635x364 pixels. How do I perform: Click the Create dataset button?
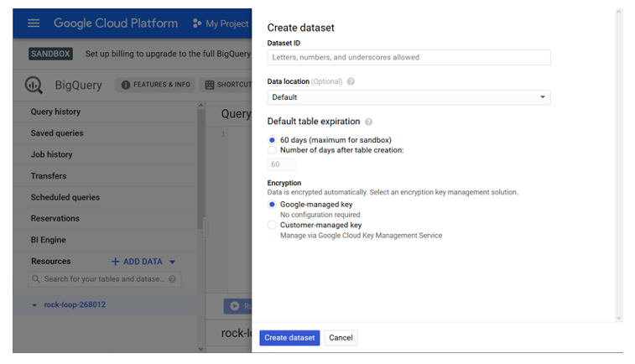point(289,338)
